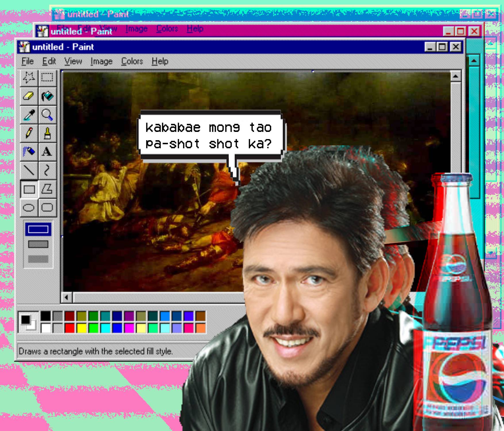
Task: Select the Magnifier tool
Action: point(47,115)
